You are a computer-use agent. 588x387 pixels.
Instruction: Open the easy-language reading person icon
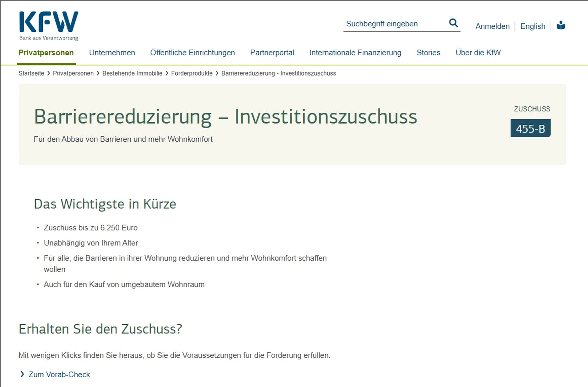click(x=561, y=25)
